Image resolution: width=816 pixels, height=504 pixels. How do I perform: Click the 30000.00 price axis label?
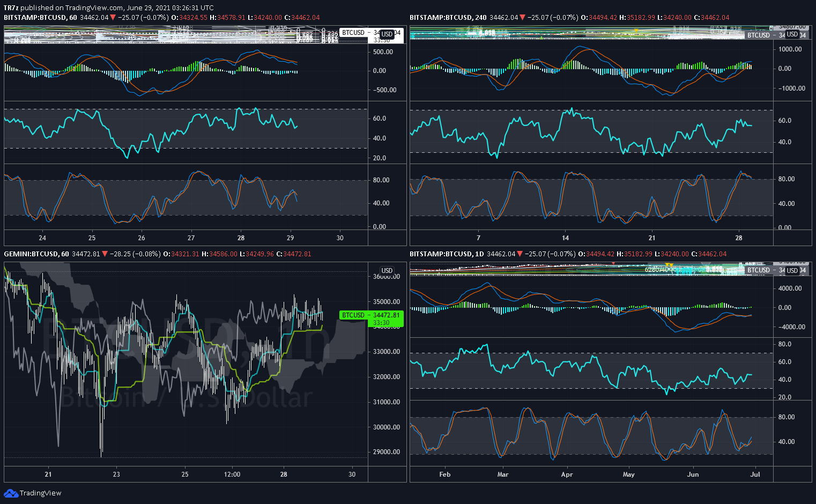387,427
